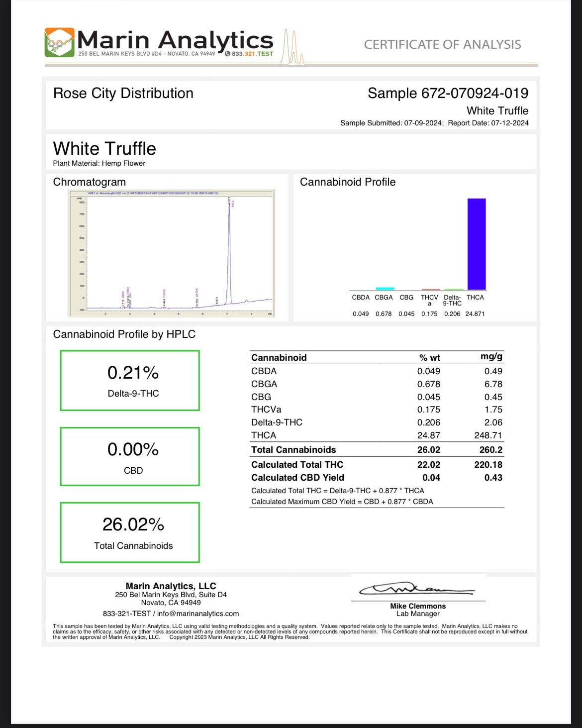Click the disclaimer paragraph at the bottom
Screen dimensions: 582x728
291,631
